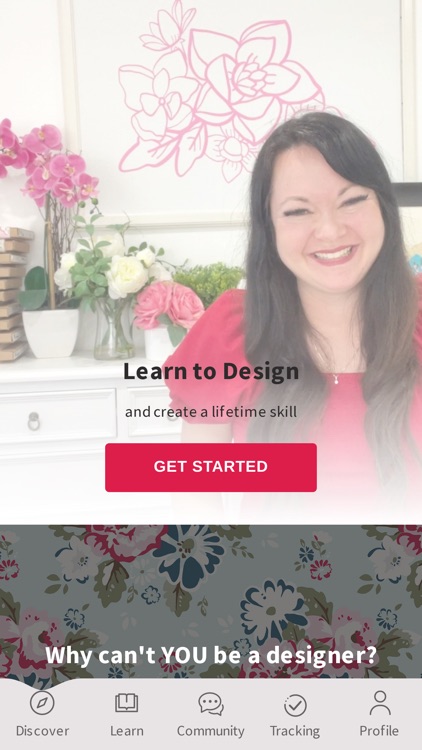
Task: Choose the Tracking tab label
Action: click(295, 731)
